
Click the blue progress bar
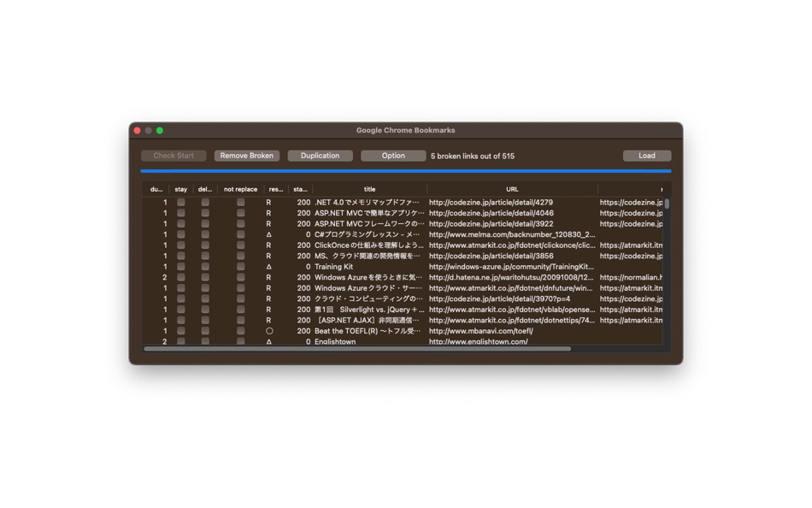coord(406,170)
